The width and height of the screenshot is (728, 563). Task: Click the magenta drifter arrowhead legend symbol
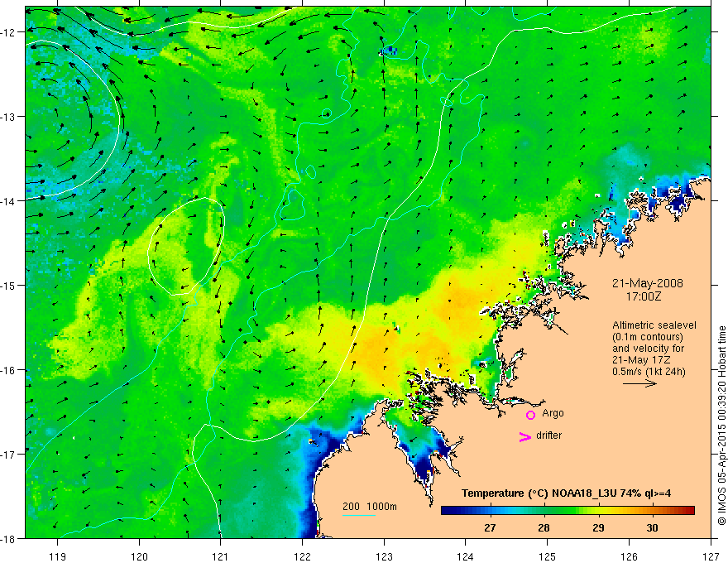[525, 437]
